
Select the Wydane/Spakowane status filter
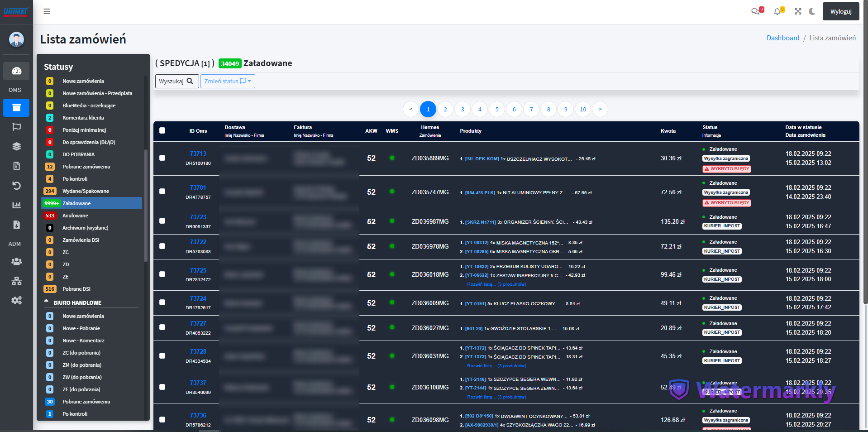point(91,191)
